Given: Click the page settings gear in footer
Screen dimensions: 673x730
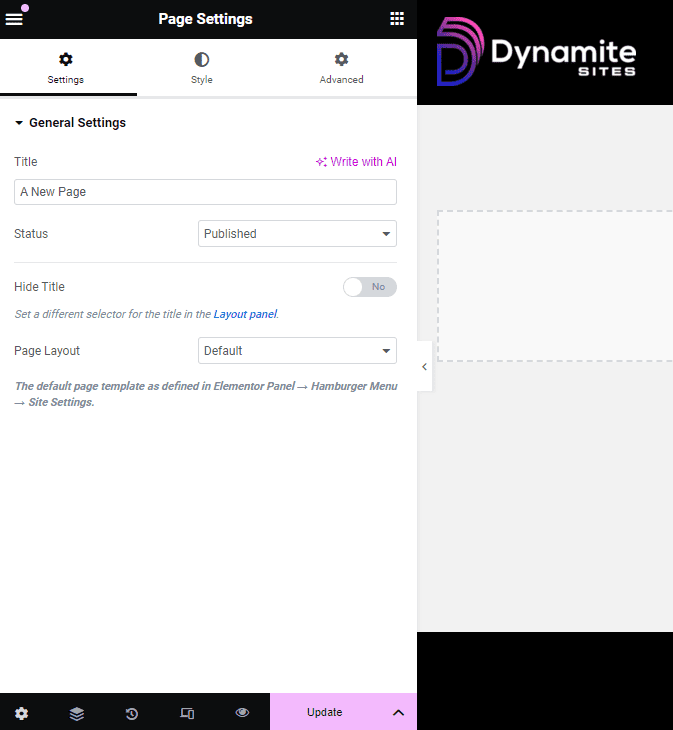Looking at the screenshot, I should point(22,713).
